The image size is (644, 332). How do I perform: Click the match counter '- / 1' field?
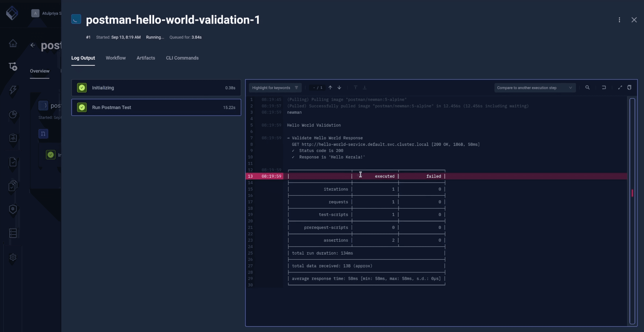coord(318,88)
